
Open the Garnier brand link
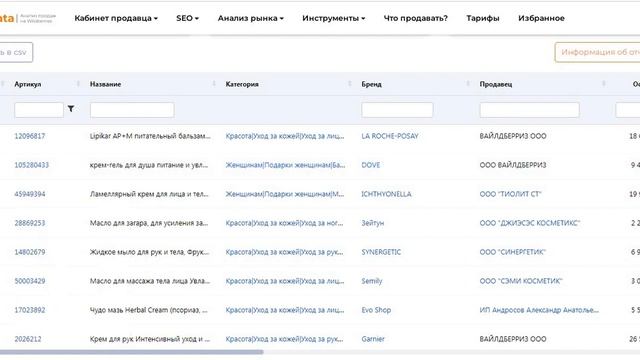tap(373, 339)
